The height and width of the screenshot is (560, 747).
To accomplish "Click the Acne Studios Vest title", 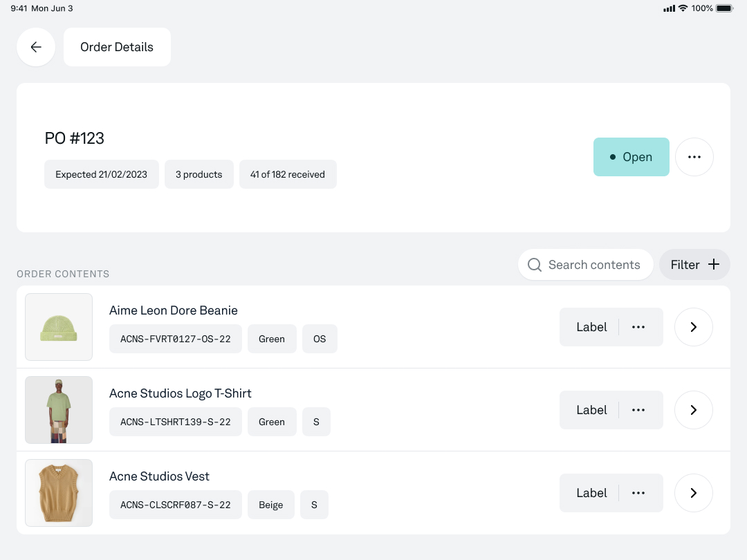I will [x=159, y=476].
